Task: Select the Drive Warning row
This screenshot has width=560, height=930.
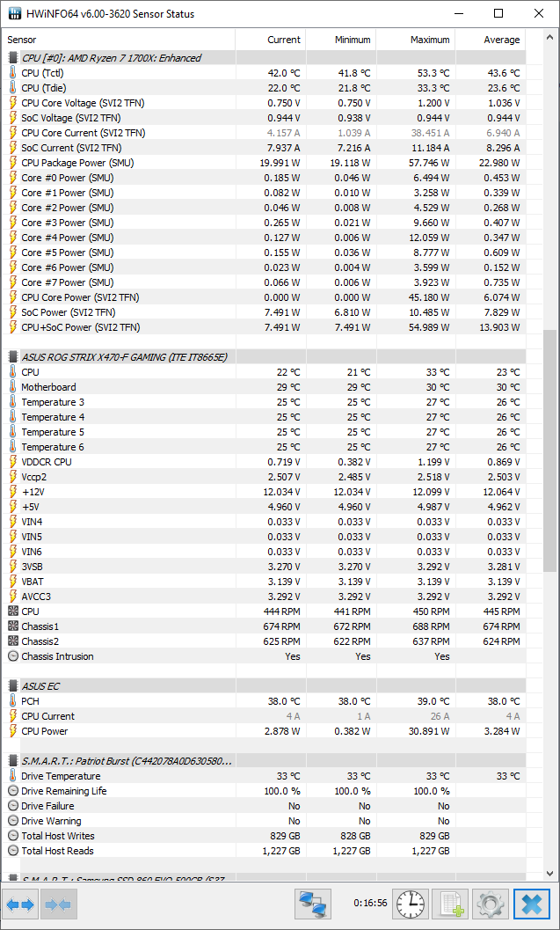Action: point(265,821)
